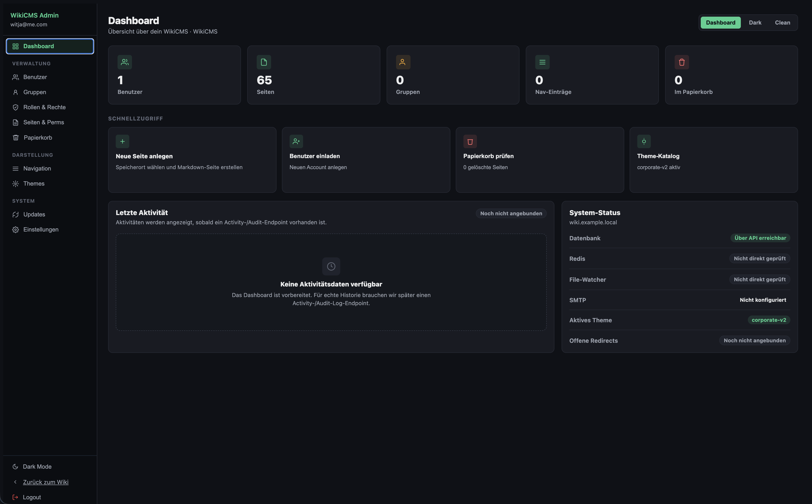Click the add-user icon on Benutzer einladen
Viewport: 812px width, 504px height.
coord(296,141)
